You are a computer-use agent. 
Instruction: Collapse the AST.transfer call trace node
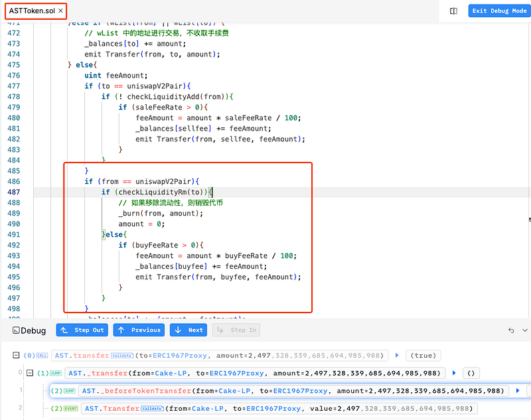tap(16, 356)
